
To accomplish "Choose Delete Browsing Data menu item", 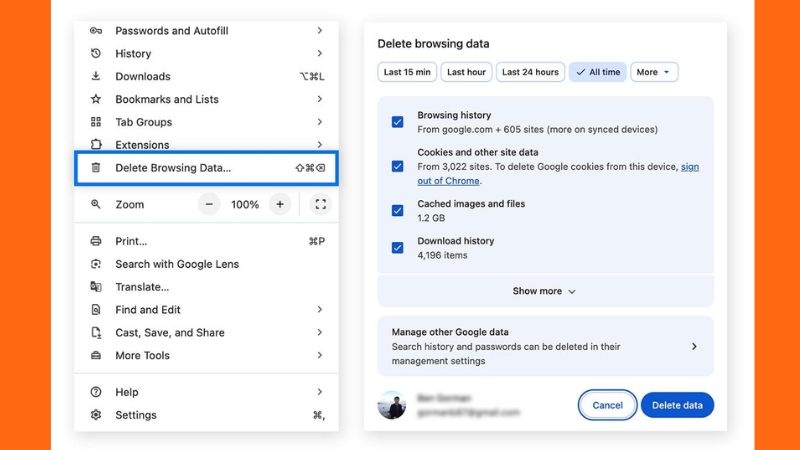I will click(x=206, y=167).
